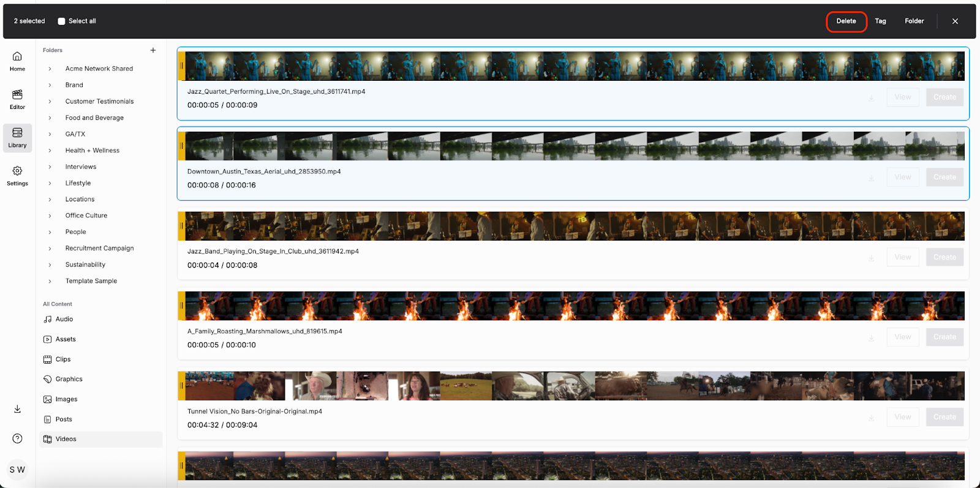Download the Tunnel Vision video

point(871,418)
